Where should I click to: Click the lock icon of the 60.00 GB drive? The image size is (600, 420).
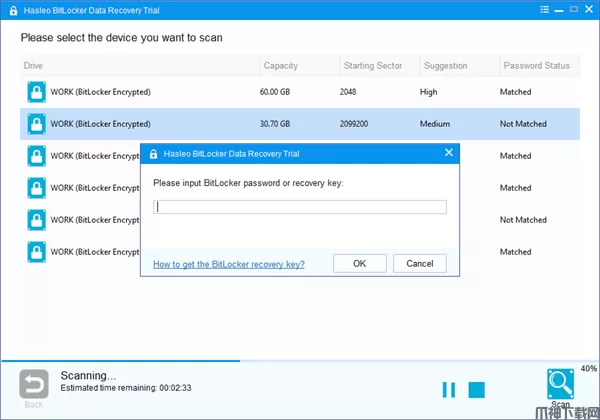click(x=36, y=92)
